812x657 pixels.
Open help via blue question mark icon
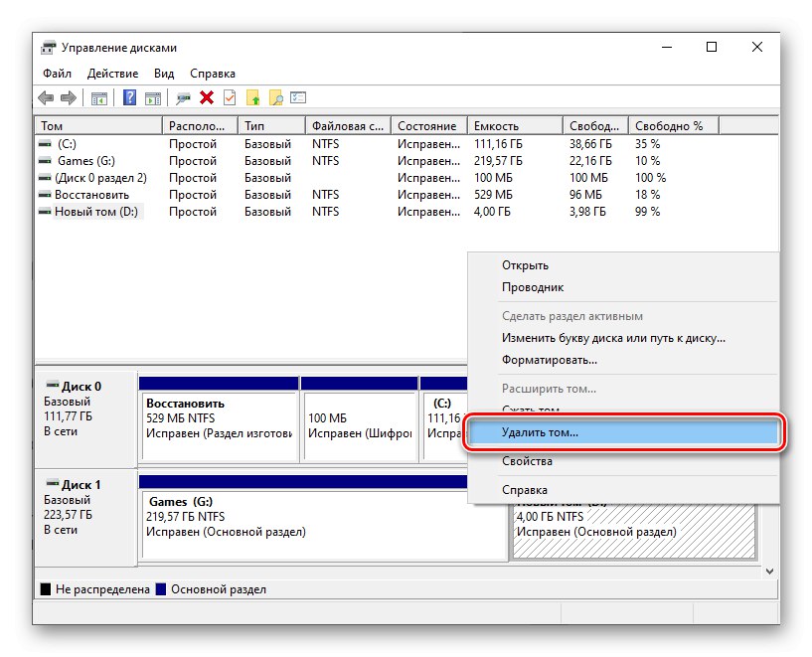pos(129,97)
